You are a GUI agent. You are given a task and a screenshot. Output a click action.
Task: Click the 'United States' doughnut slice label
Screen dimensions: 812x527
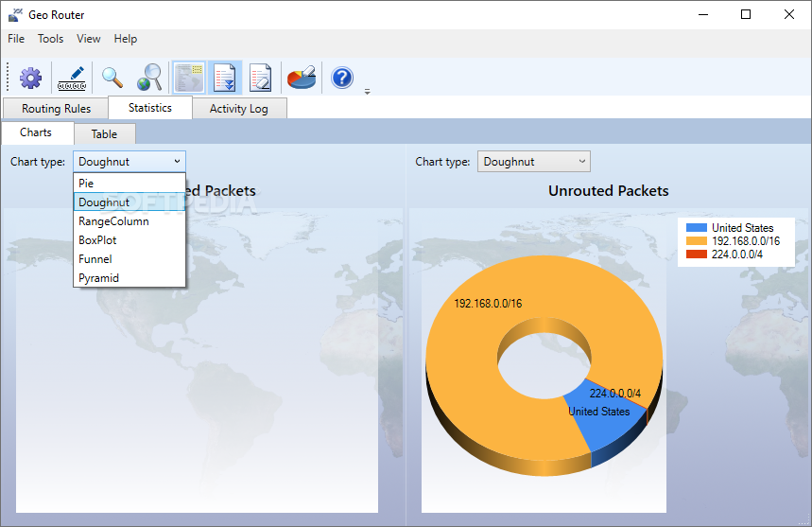599,412
